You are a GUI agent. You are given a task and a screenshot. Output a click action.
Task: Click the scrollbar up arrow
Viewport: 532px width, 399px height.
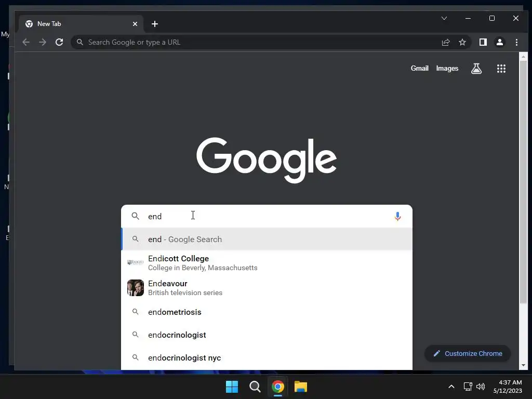coord(523,57)
